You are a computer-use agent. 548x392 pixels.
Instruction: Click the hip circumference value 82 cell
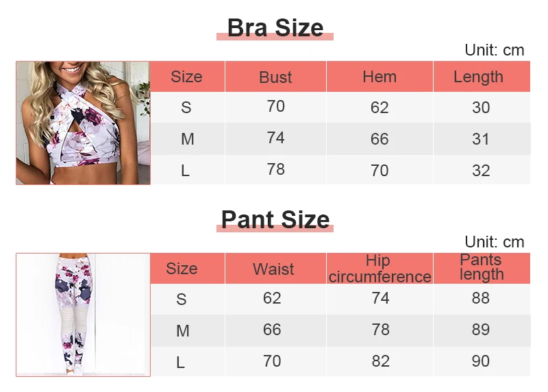click(x=379, y=362)
